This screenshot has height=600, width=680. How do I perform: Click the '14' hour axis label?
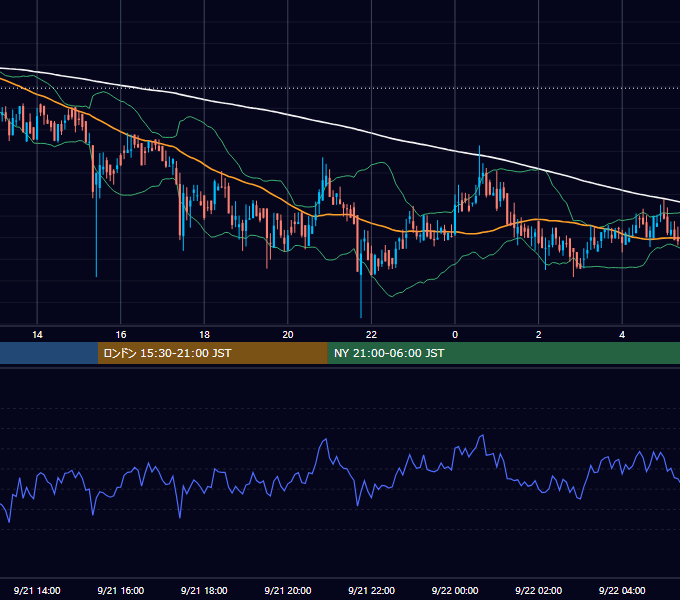pyautogui.click(x=37, y=335)
